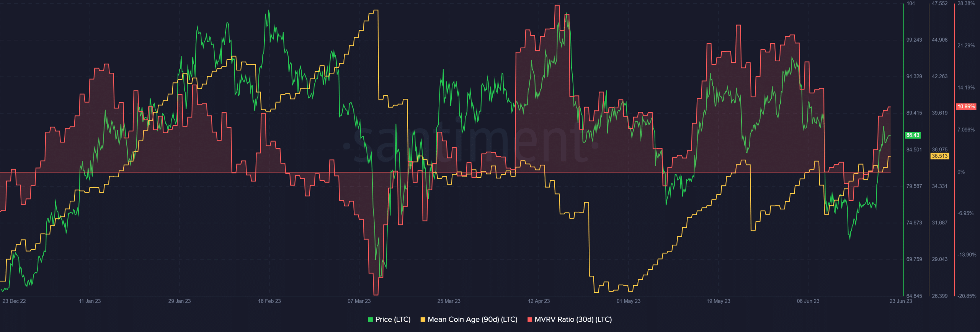This screenshot has height=332, width=980.
Task: Click the 31.687 coin age axis value
Action: pos(940,222)
